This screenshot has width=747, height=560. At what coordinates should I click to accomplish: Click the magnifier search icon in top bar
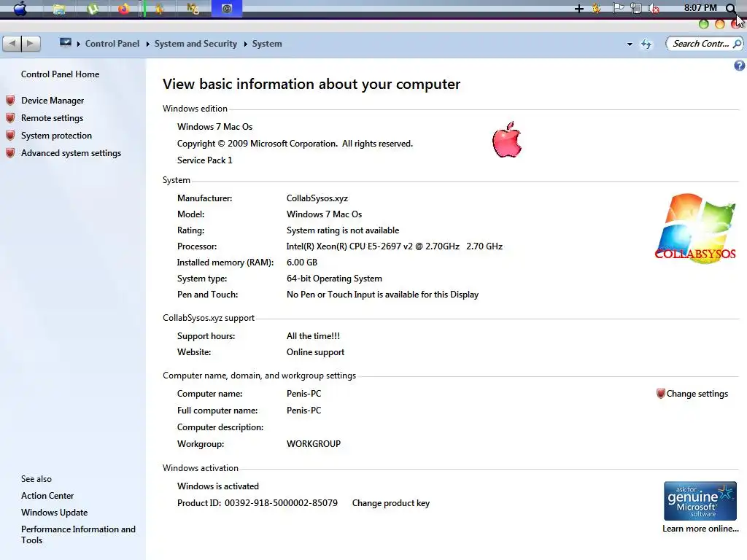point(730,8)
